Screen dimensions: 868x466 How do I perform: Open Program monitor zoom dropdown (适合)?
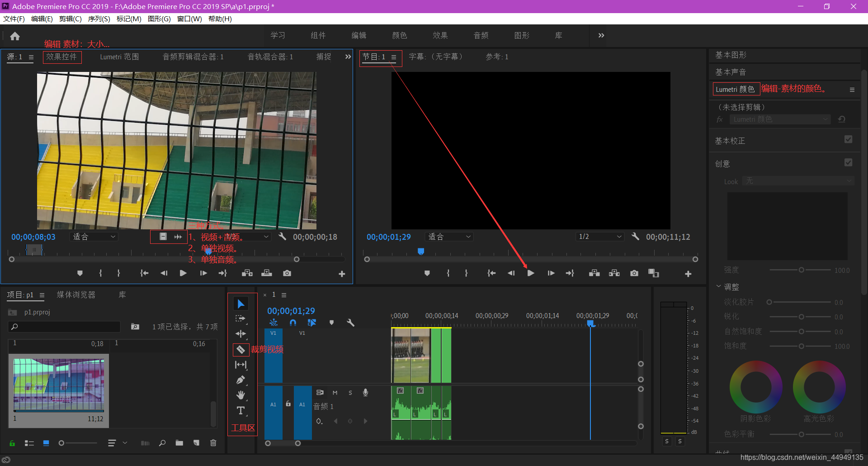pyautogui.click(x=449, y=237)
